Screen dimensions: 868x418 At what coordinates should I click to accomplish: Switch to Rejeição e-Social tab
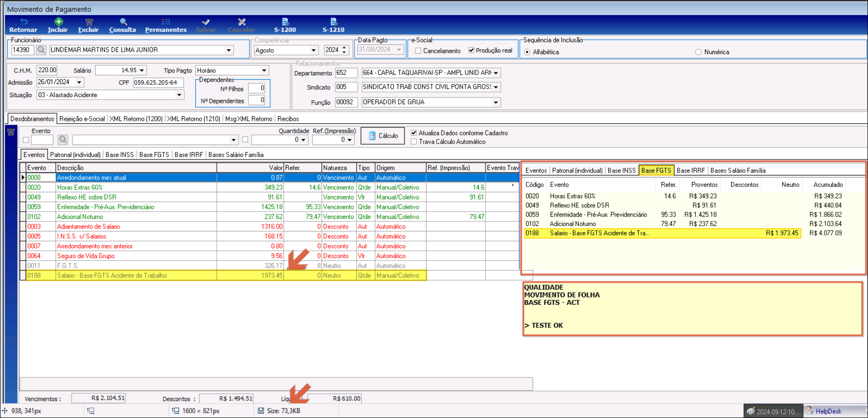pyautogui.click(x=82, y=119)
